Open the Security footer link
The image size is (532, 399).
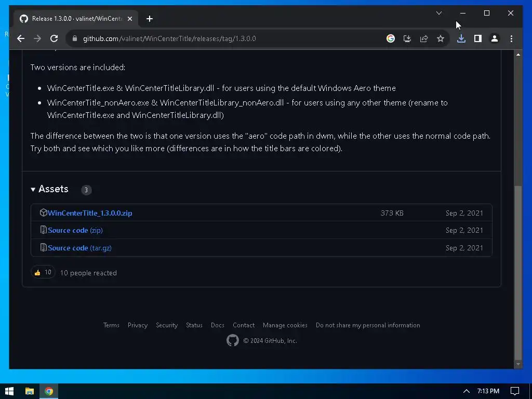point(167,325)
